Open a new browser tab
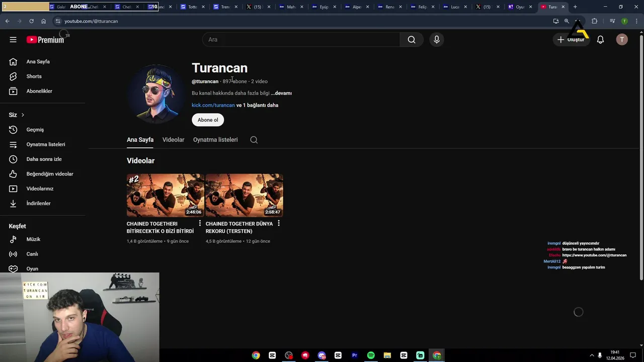 click(575, 7)
